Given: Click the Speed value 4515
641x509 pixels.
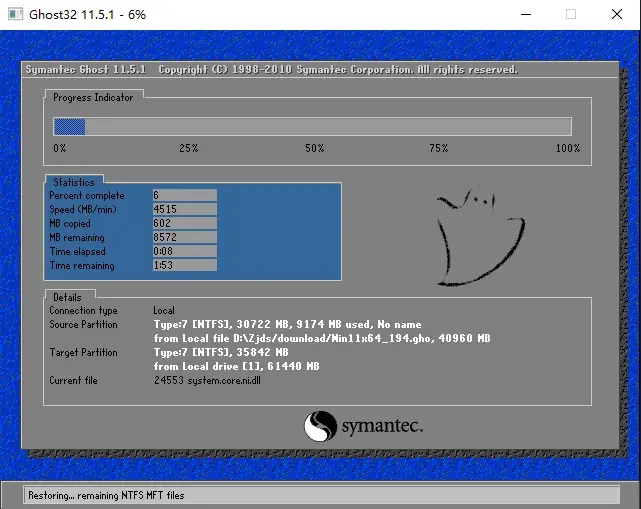Looking at the screenshot, I should tap(185, 209).
